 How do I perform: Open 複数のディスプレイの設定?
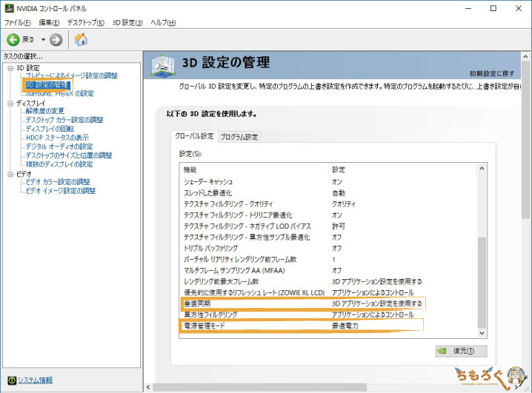point(59,164)
